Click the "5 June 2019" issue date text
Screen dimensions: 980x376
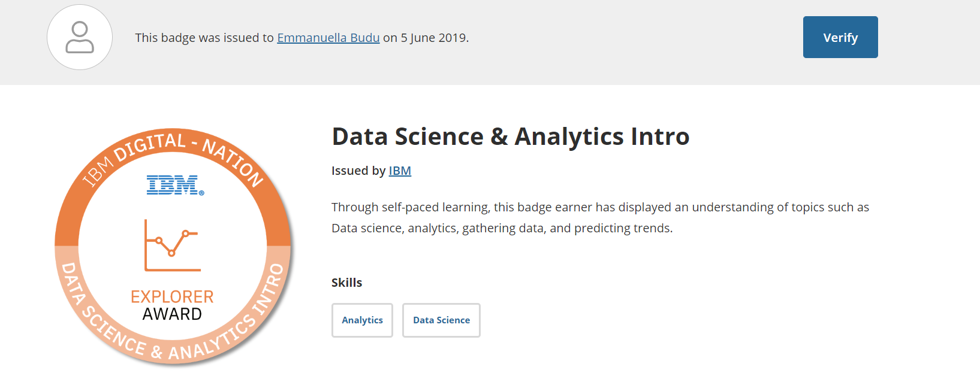(x=435, y=38)
